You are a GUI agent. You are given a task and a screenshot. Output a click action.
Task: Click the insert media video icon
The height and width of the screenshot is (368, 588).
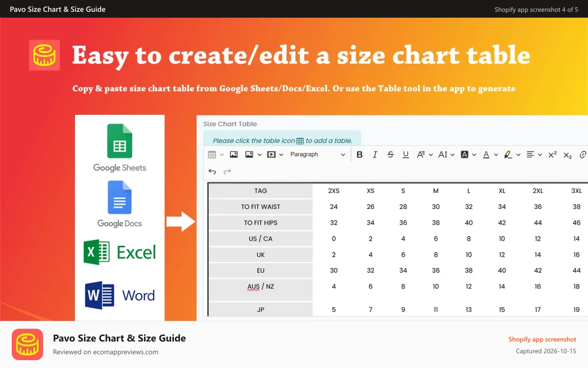(271, 155)
